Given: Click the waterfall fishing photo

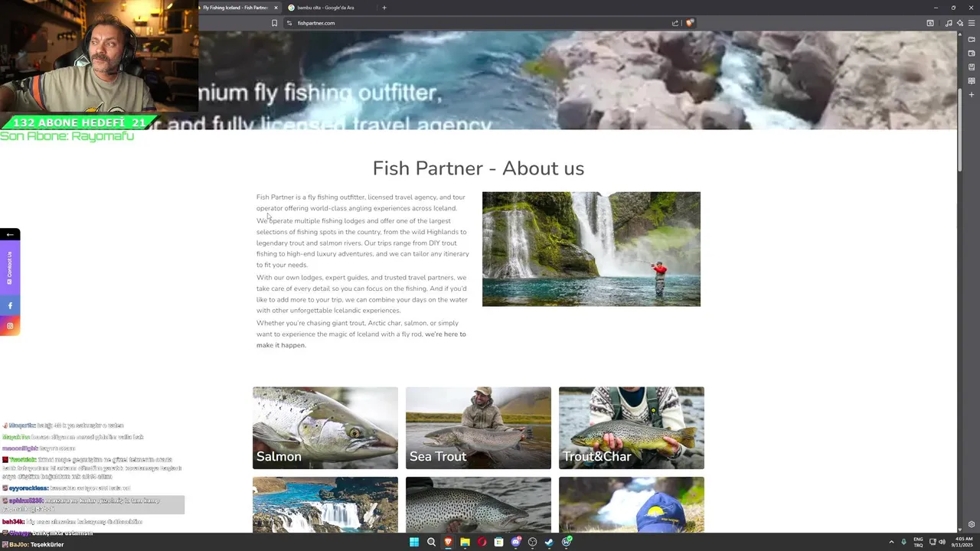Looking at the screenshot, I should (591, 249).
